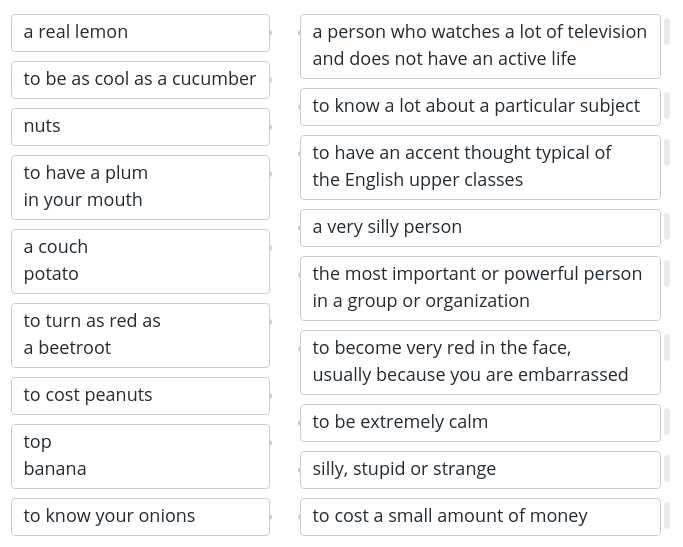Screen dimensions: 683x547
Task: Click the 'to be as cool as a cucumber' card
Action: [x=140, y=80]
